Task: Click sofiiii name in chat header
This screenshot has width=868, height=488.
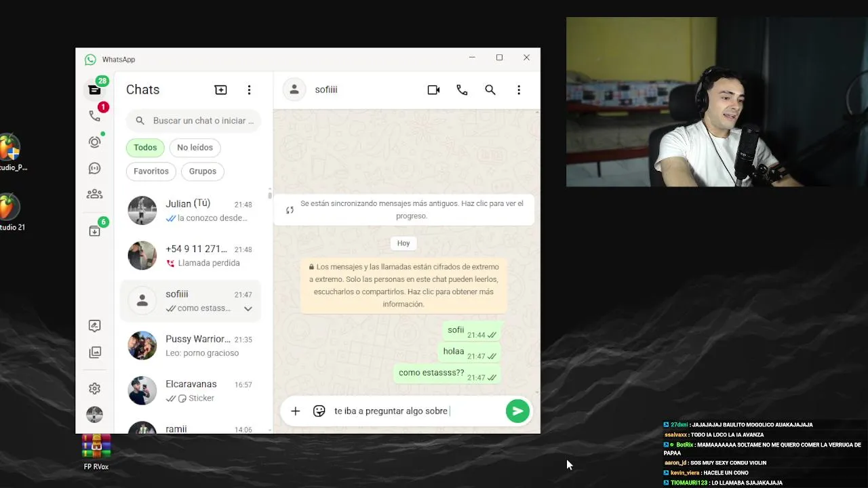Action: point(326,89)
